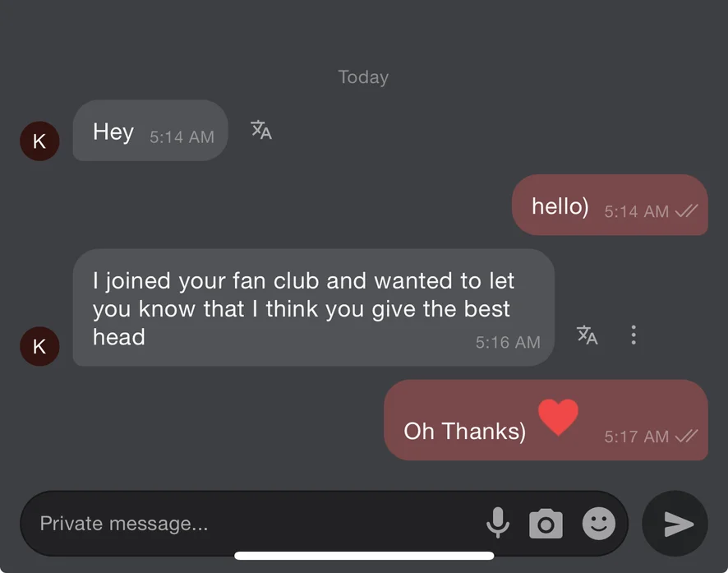Tap the microphone to record voice message

(x=497, y=523)
